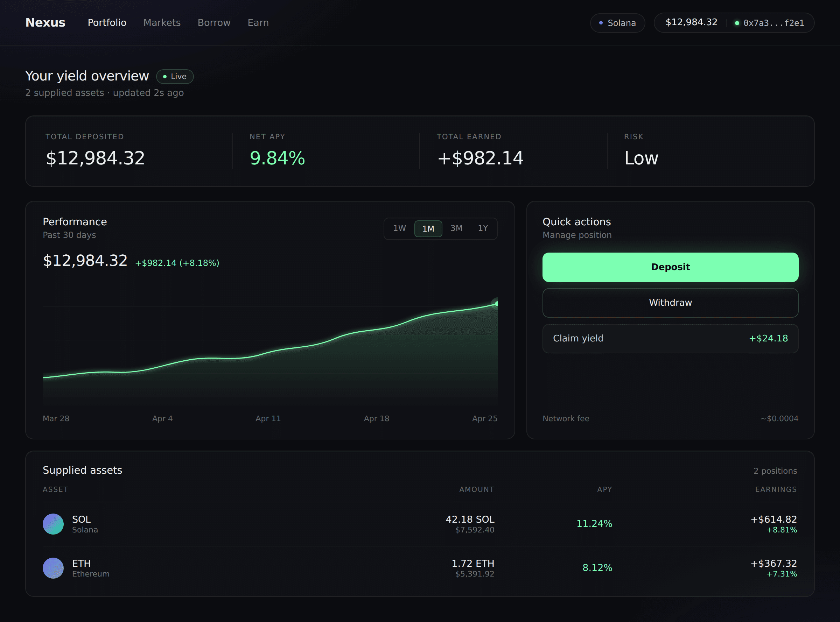Click the 1.72 ETH amount
The image size is (840, 622).
(473, 563)
